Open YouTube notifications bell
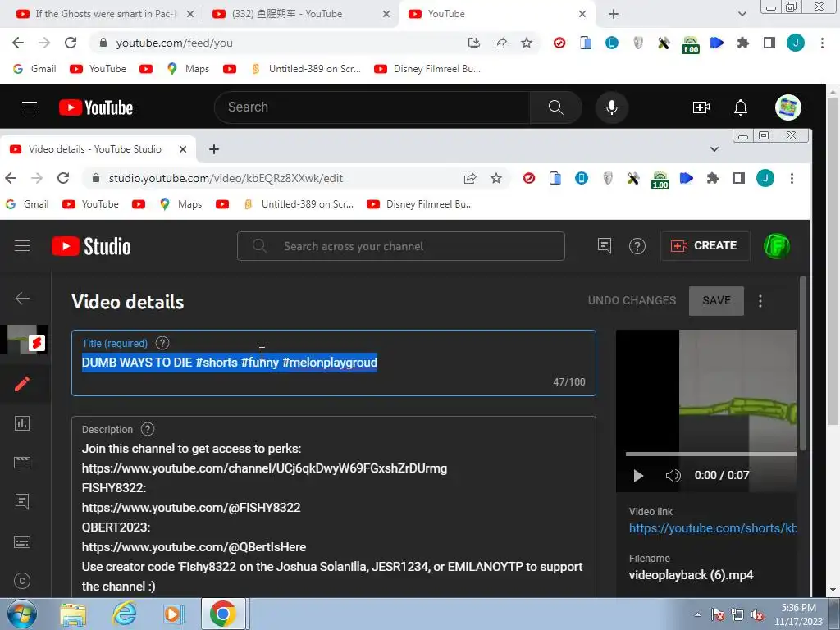Viewport: 840px width, 630px height. point(741,107)
